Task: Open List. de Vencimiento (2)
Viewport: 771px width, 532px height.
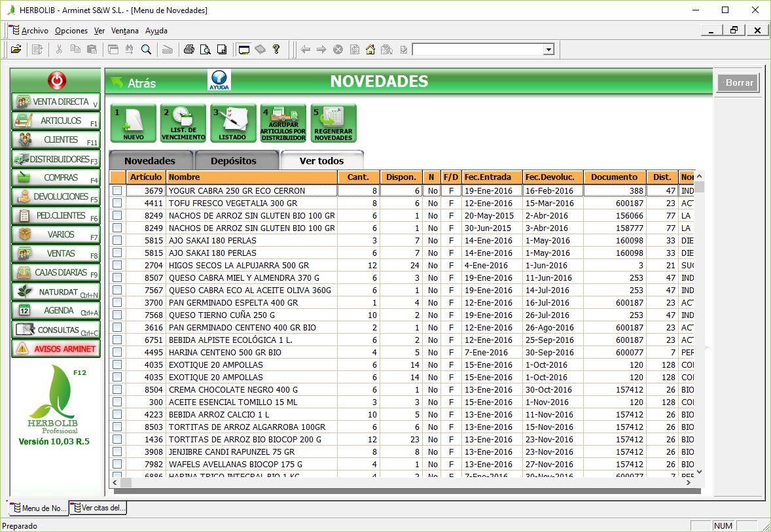Action: pos(183,123)
